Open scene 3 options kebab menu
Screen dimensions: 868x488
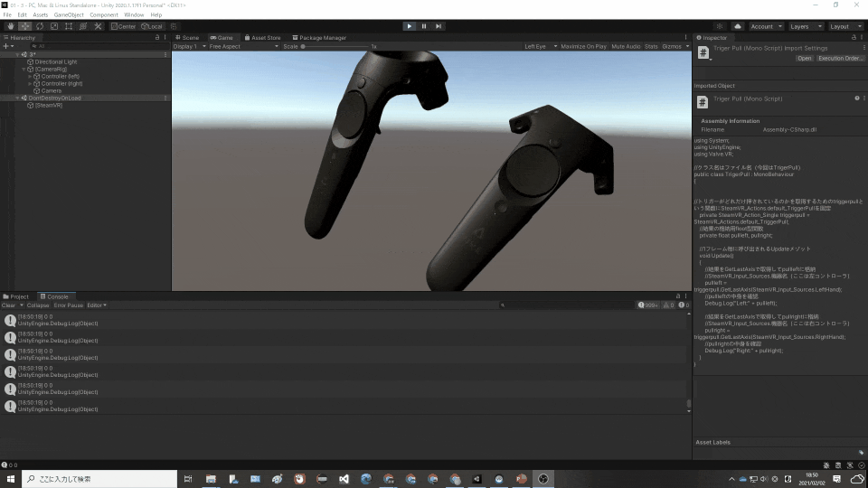[165, 55]
